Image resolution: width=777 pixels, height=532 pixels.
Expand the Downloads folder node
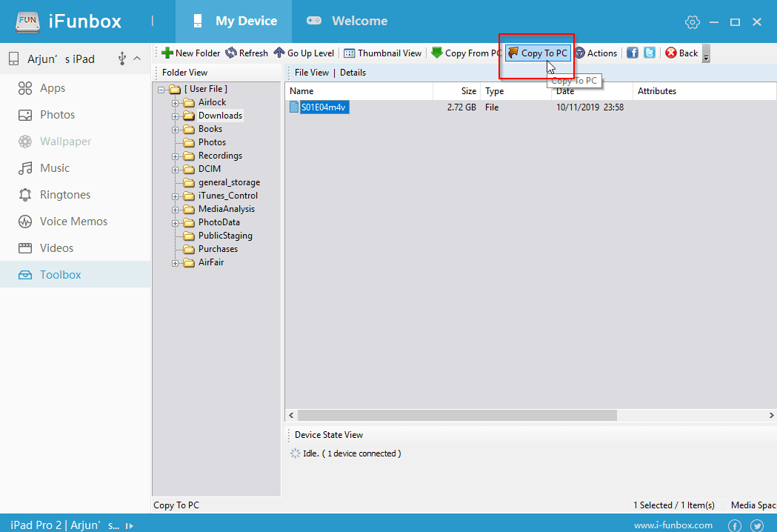pos(175,116)
